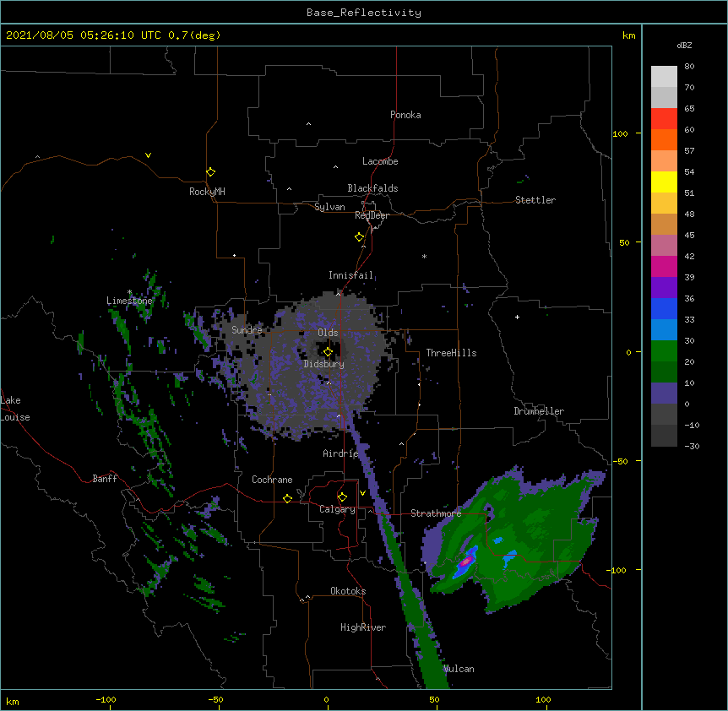Click the Lake Louise label
728x711 pixels.
[x=15, y=409]
